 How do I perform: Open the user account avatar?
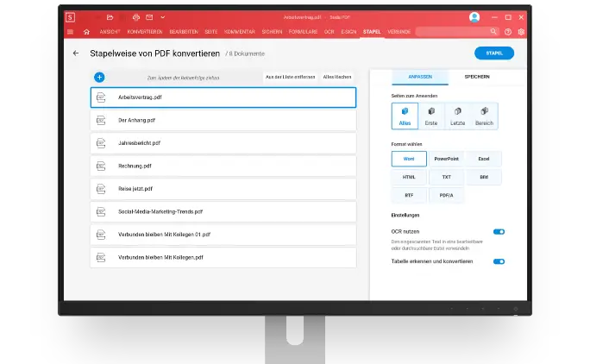tap(474, 17)
